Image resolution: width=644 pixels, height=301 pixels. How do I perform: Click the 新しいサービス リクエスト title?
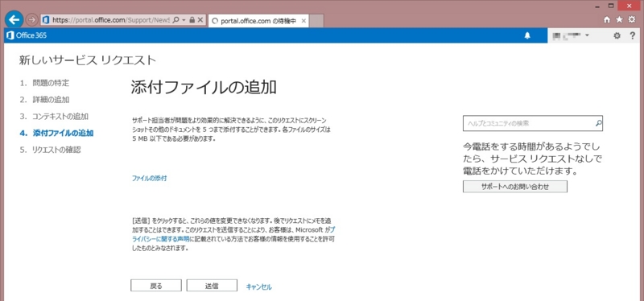pyautogui.click(x=88, y=60)
